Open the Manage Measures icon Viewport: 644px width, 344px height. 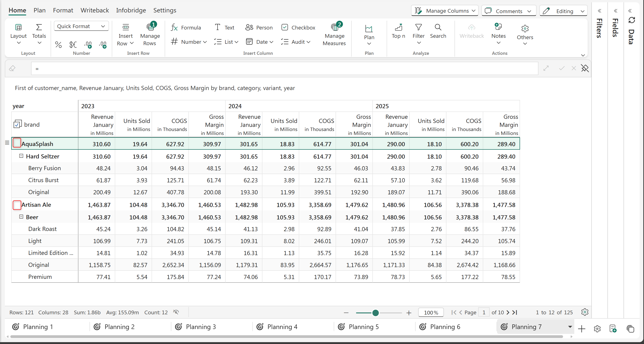click(334, 28)
